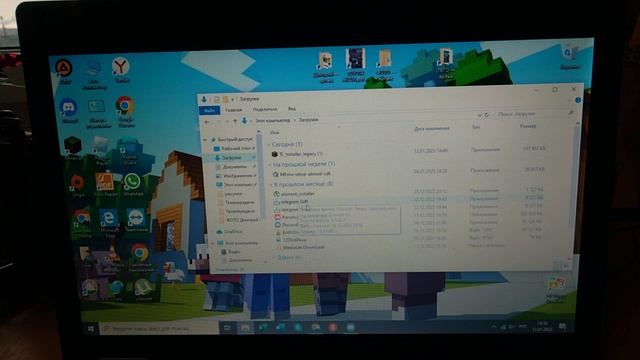Open the quick access toolbar dropdown arrow

(x=233, y=100)
